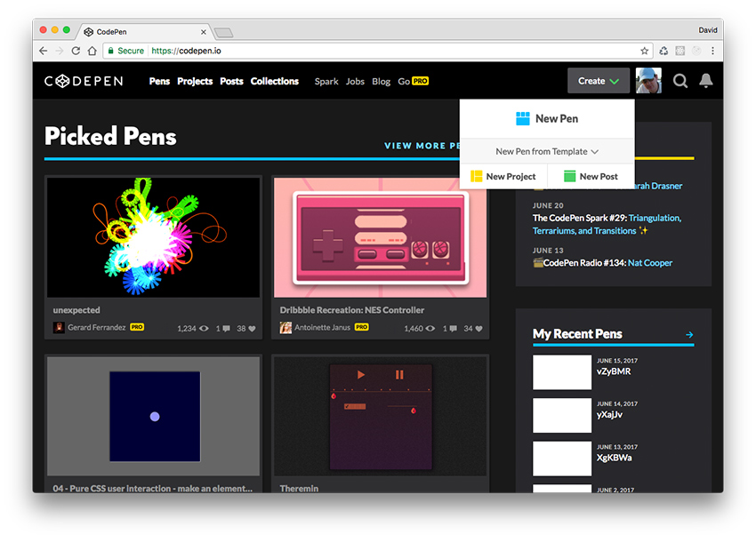This screenshot has width=756, height=535.
Task: Click the recycle extension icon in the toolbar
Action: click(x=664, y=51)
